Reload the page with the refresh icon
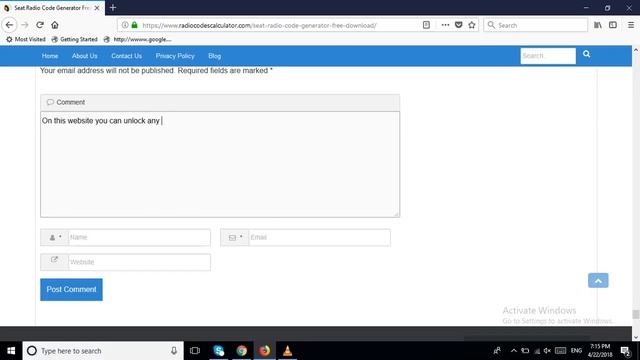 point(40,25)
